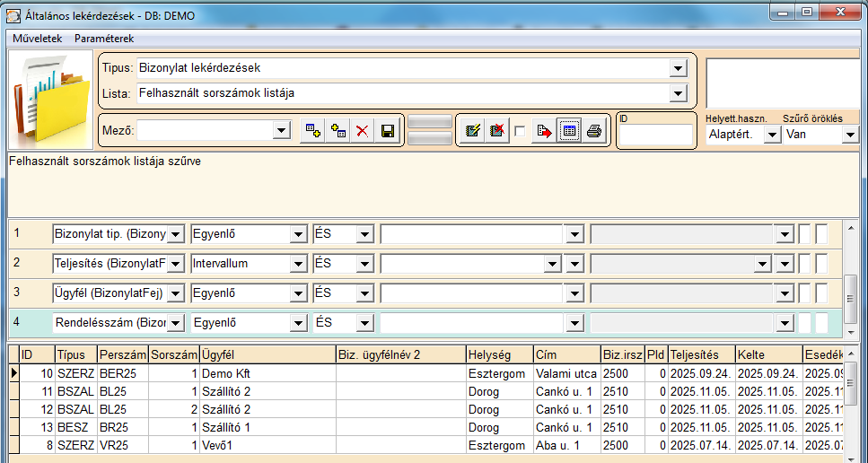
Task: Toggle the checkbox beside the notebook red X icon
Action: (x=520, y=132)
